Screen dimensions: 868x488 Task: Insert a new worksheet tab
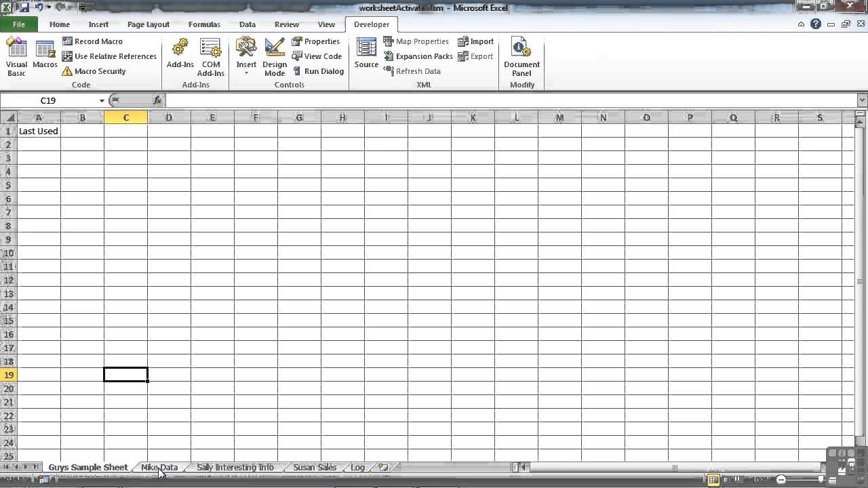tap(383, 467)
